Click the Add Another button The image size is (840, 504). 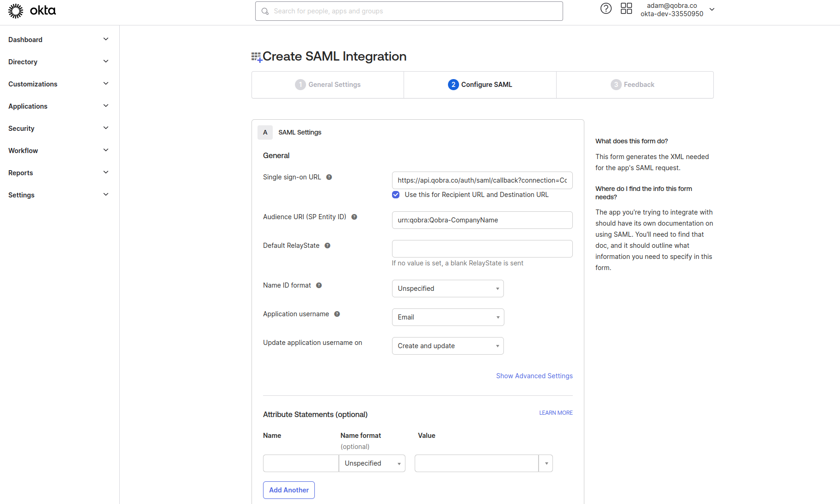pos(289,490)
